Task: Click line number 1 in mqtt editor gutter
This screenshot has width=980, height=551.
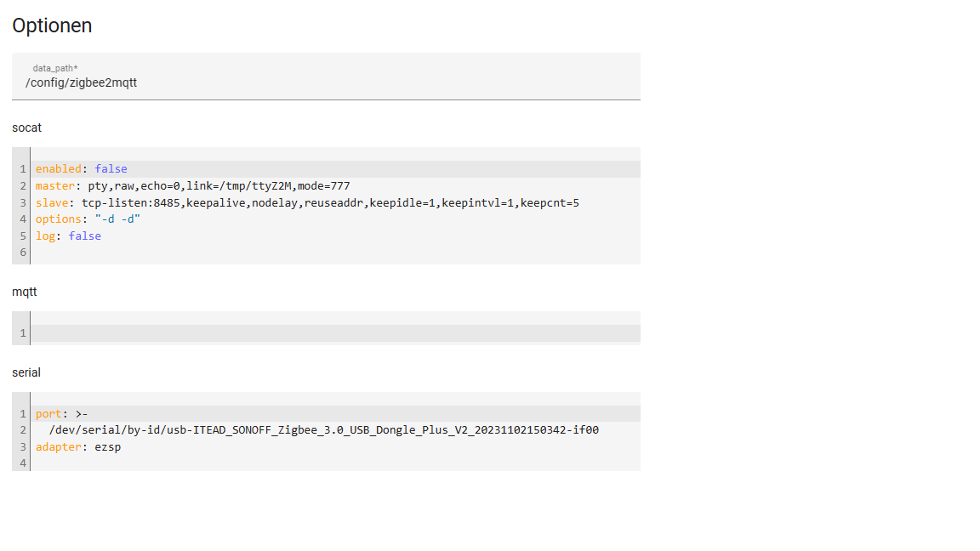Action: pyautogui.click(x=23, y=333)
